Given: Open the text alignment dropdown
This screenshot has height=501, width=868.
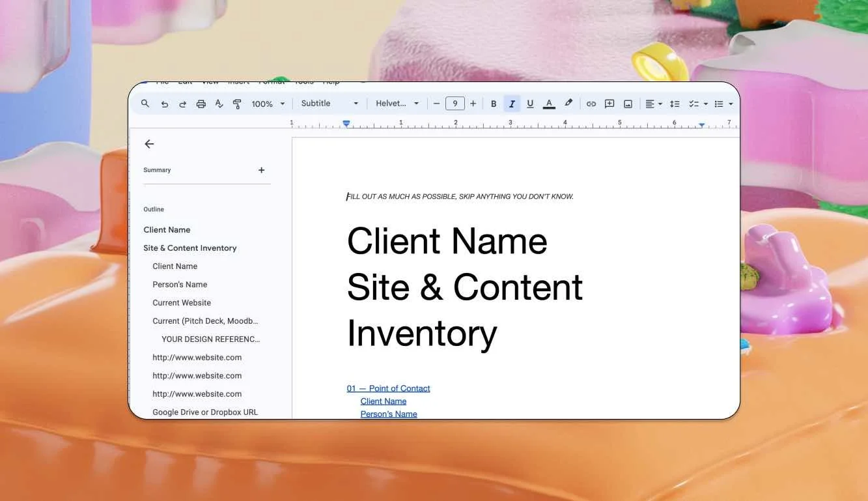Looking at the screenshot, I should 653,104.
